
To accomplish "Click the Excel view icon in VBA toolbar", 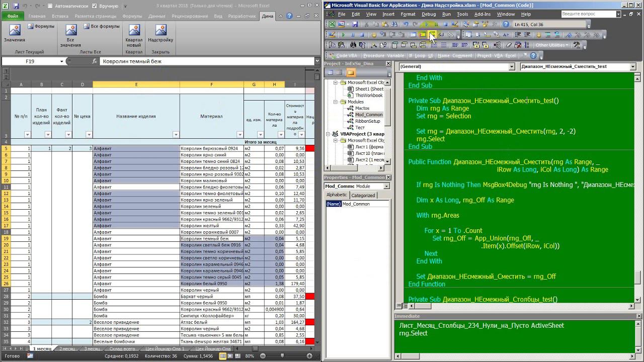I will (x=332, y=24).
